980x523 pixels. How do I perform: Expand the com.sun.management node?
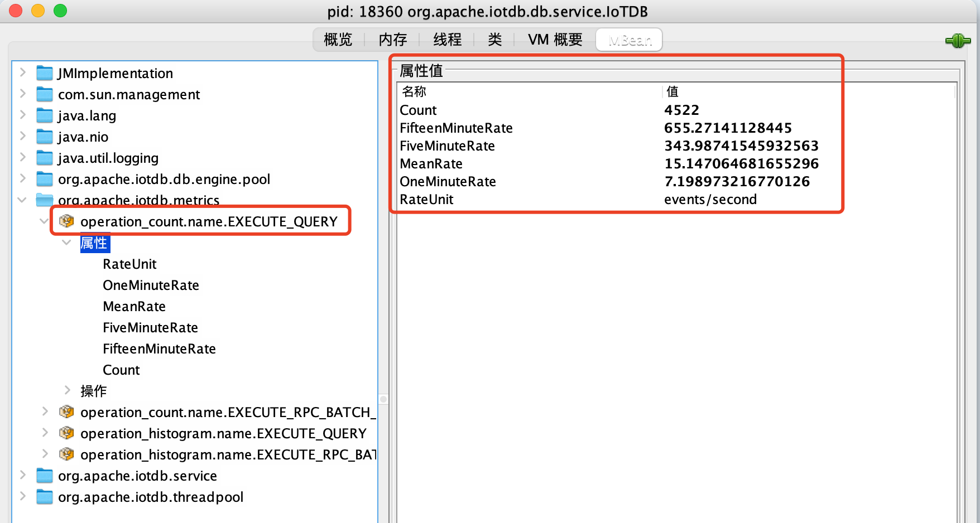[22, 94]
